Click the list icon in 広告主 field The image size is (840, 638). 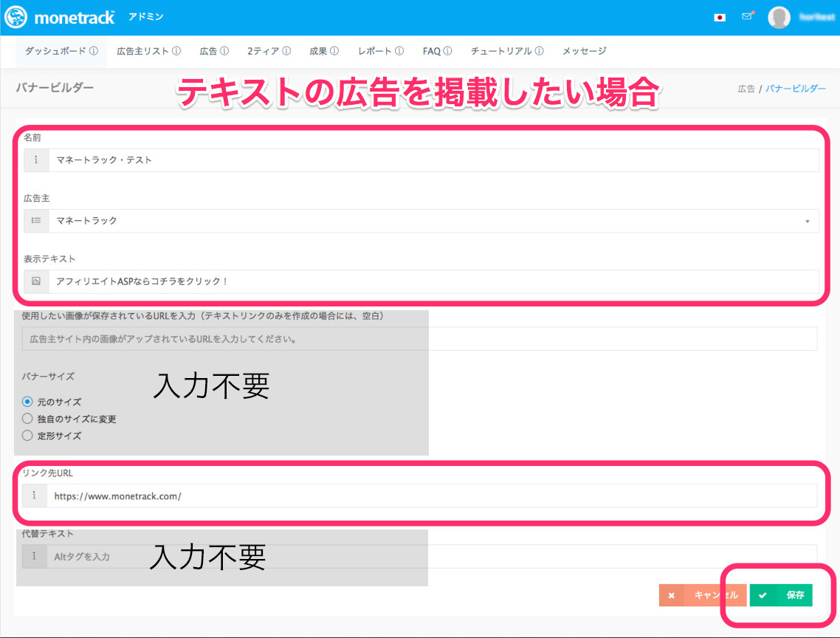(x=36, y=220)
